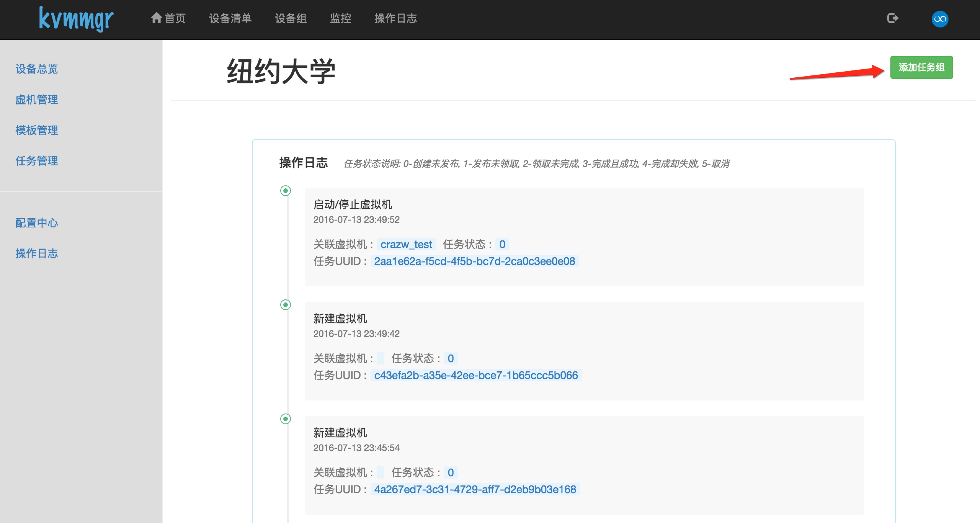Open the blue user avatar icon

click(x=940, y=19)
